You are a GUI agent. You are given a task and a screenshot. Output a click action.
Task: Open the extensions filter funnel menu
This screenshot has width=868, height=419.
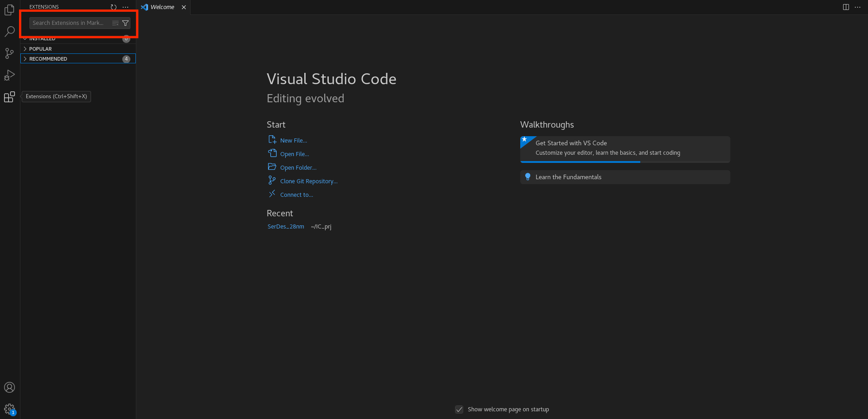click(125, 23)
